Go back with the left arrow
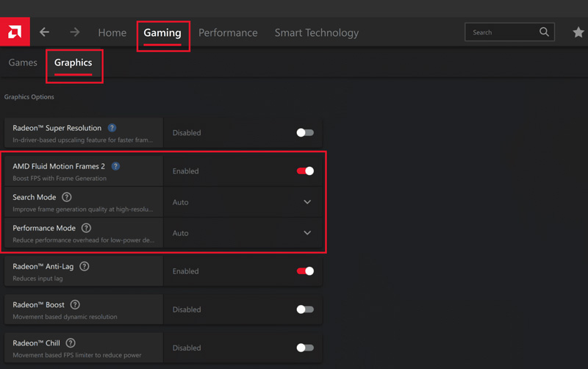588x369 pixels. pos(44,32)
